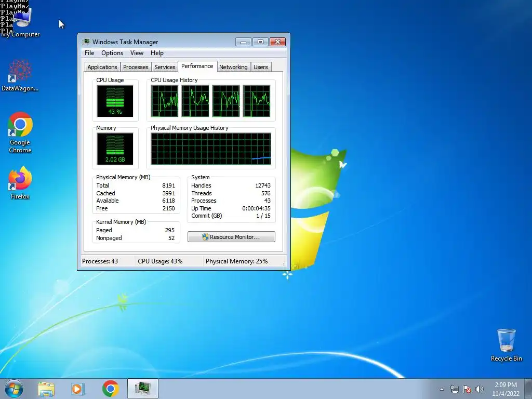Click the Commit (GB) value 1 / 15
532x399 pixels.
point(263,216)
